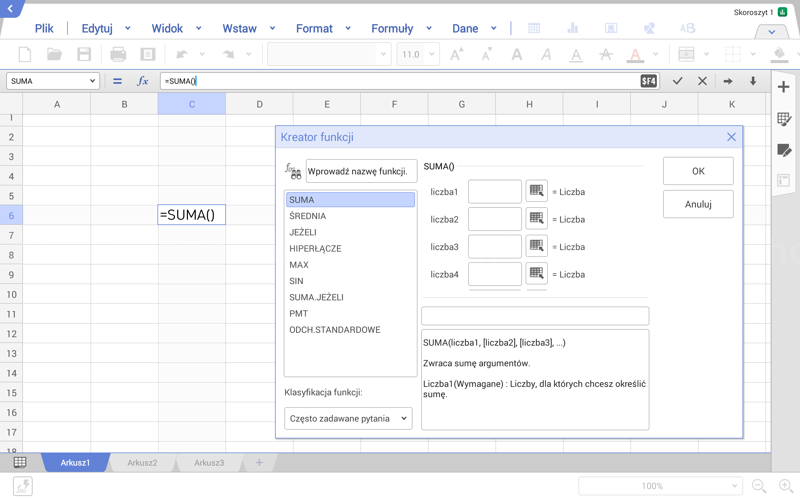Cancel formula entry with the X icon
This screenshot has width=800, height=500.
(x=702, y=81)
